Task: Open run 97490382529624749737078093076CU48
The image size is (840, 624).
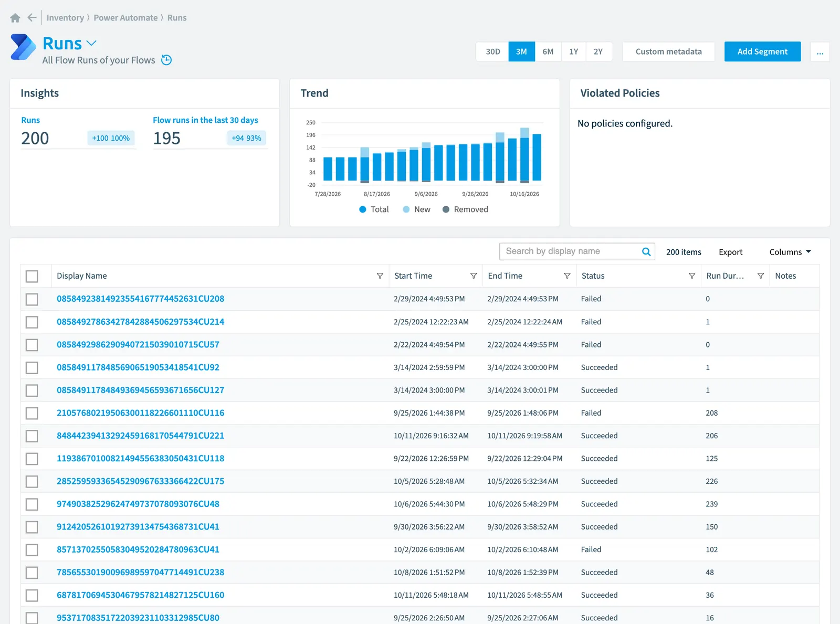Action: (x=138, y=504)
